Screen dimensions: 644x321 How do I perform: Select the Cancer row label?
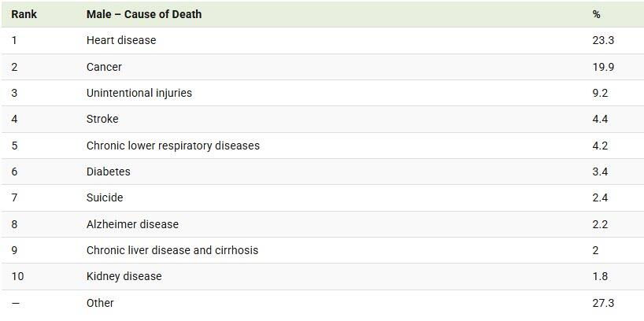click(104, 67)
